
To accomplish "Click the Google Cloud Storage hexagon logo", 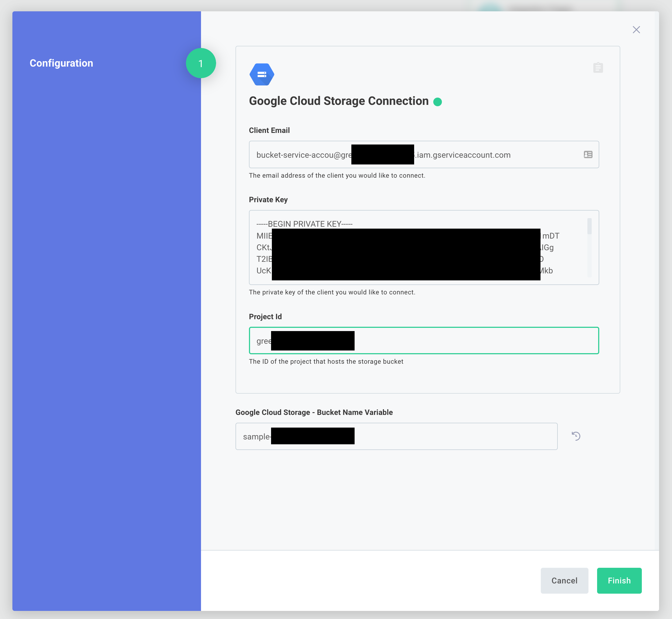I will point(262,74).
